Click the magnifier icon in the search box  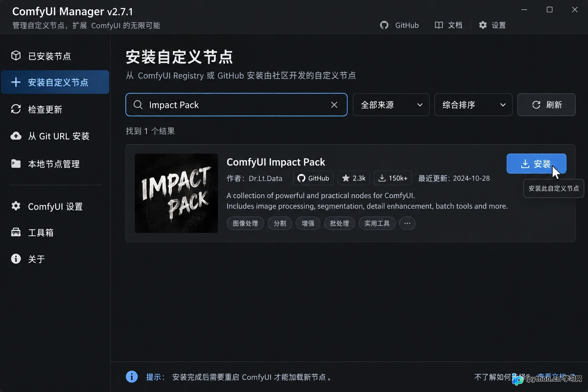click(138, 105)
